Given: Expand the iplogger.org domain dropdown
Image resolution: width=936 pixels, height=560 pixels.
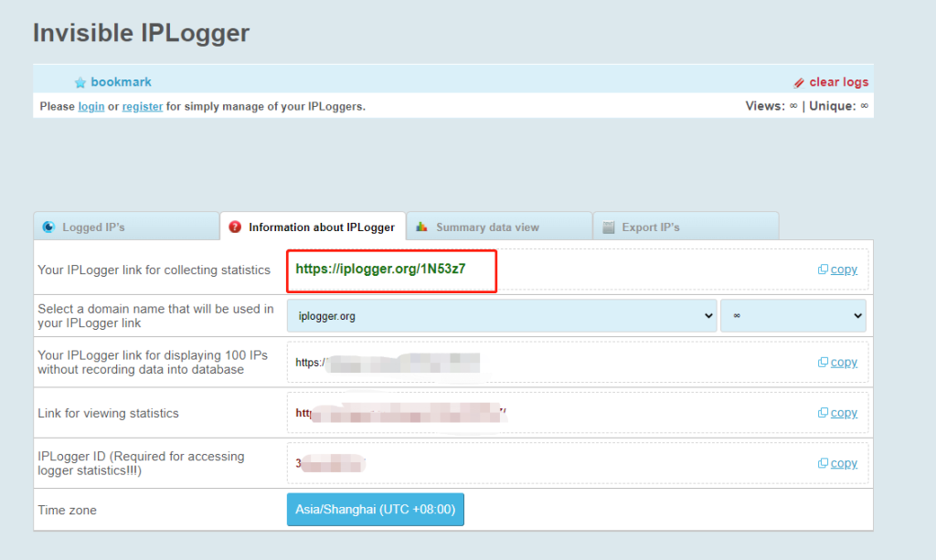Looking at the screenshot, I should coord(502,315).
